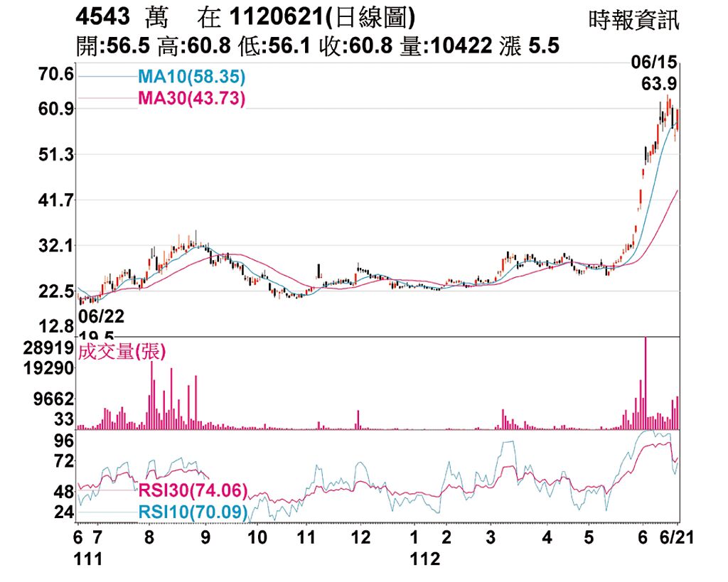Click the 時報資訊 source text
The height and width of the screenshot is (582, 728).
coord(634,20)
